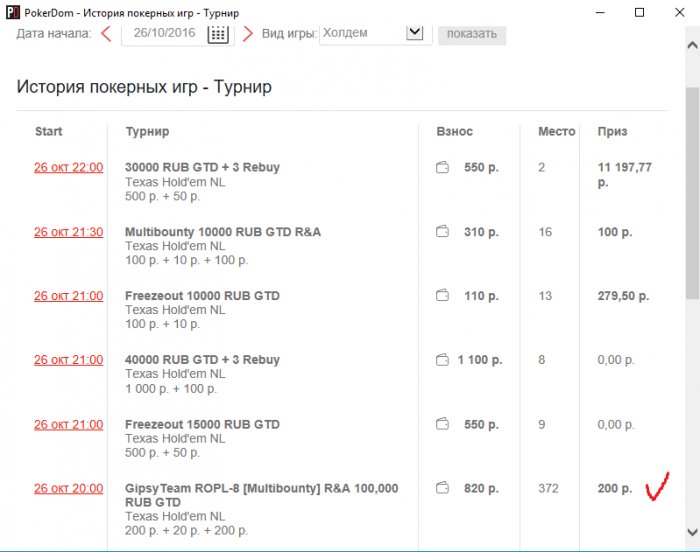This screenshot has width=700, height=552.
Task: Sort by the Взнос column header
Action: [x=455, y=131]
